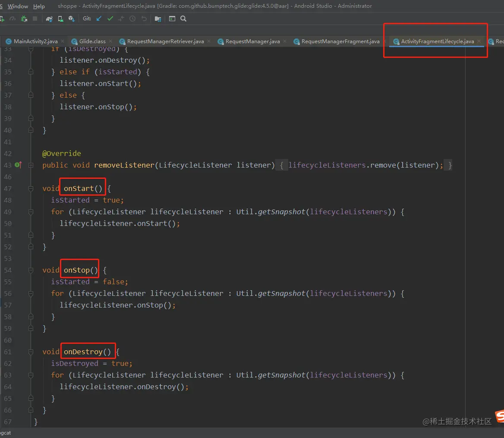Click the gray Stop button in toolbar
Viewport: 504px width, 438px height.
[x=35, y=19]
